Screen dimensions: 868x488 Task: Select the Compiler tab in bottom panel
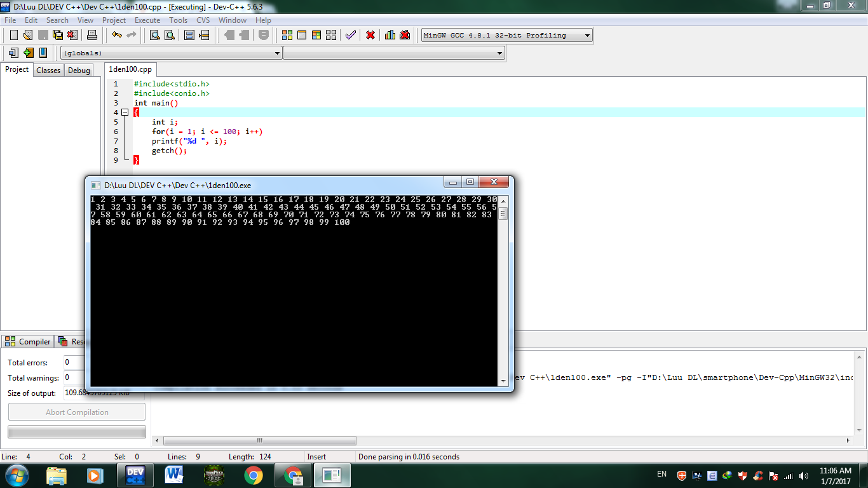[x=28, y=342]
